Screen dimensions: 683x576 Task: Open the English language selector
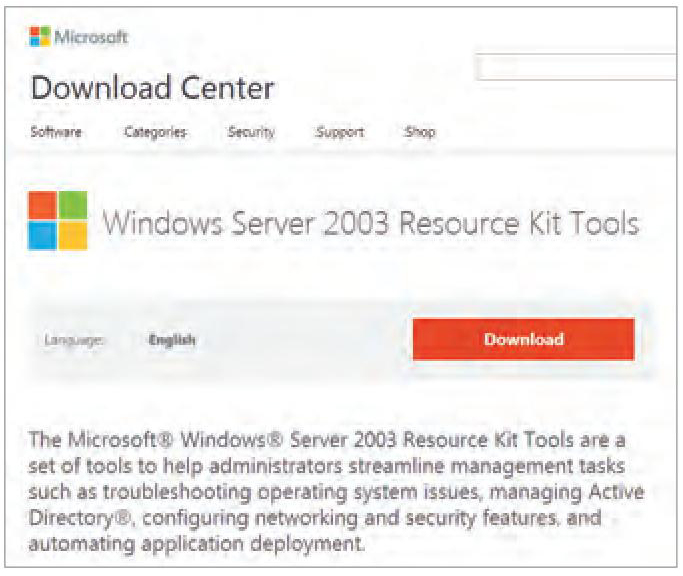(x=172, y=340)
